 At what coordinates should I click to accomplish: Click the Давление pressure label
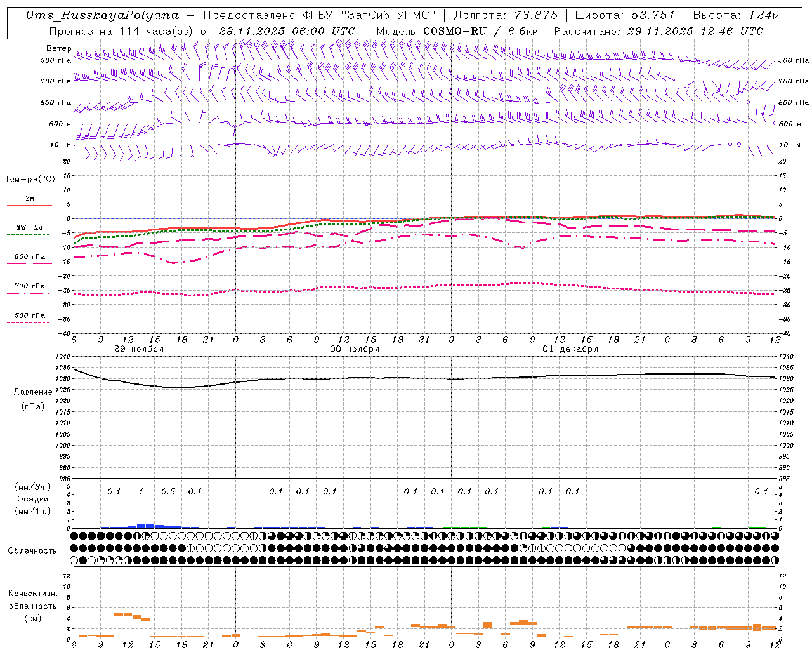click(33, 392)
